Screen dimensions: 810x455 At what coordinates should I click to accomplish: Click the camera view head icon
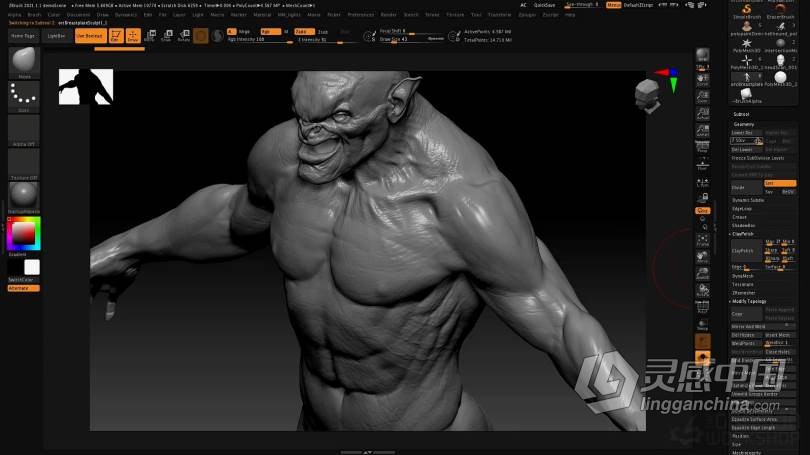click(647, 96)
